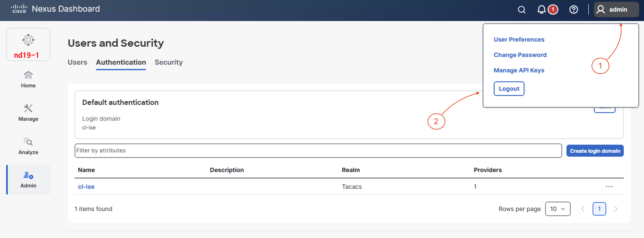Screen dimensions: 644x238
Task: Go to the next page arrow
Action: (616, 209)
